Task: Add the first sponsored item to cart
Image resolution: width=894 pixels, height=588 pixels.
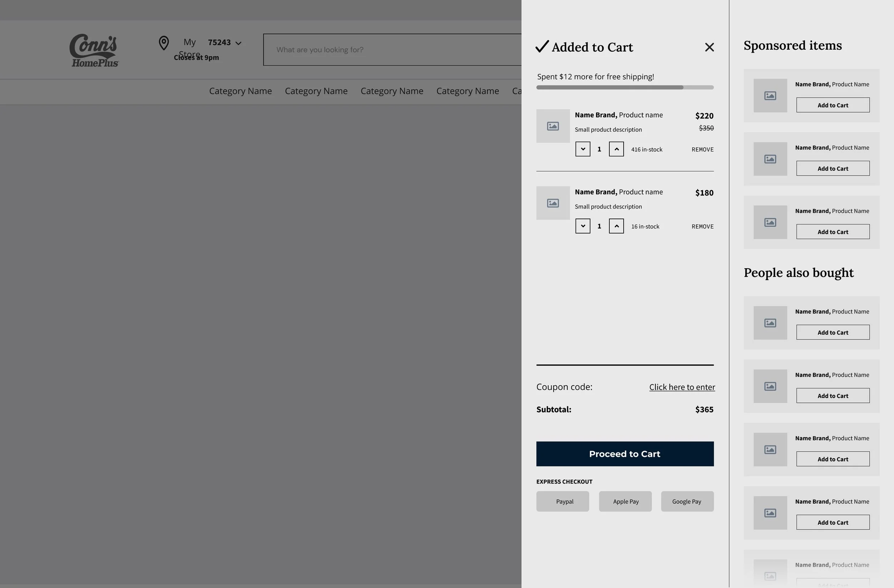Action: coord(832,105)
